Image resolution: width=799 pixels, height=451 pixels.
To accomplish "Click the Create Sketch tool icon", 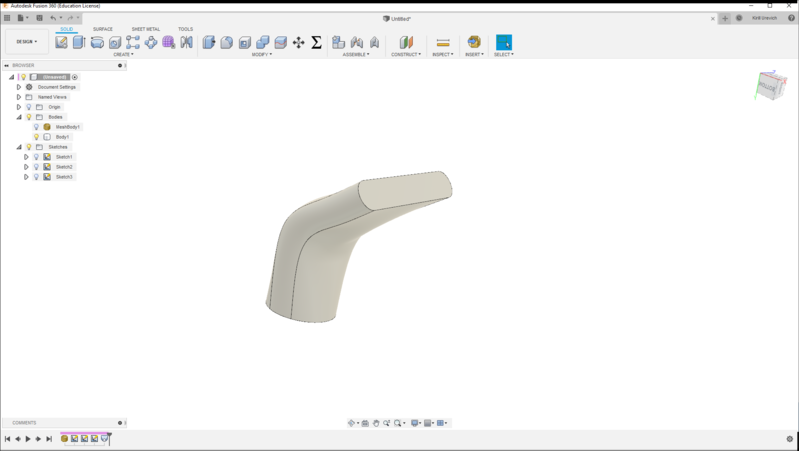I will pyautogui.click(x=62, y=42).
